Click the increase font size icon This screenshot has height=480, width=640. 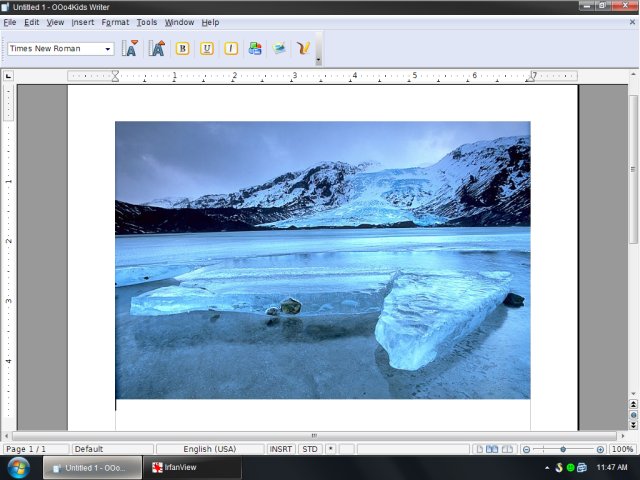[x=157, y=48]
